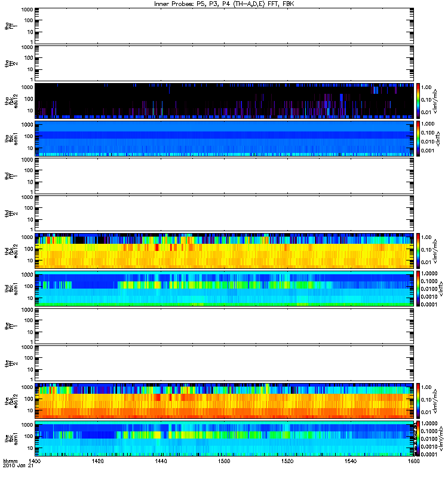448x478 pixels.
Task: Click the tha fbk scm1 blue spectrogram
Action: tap(225, 139)
